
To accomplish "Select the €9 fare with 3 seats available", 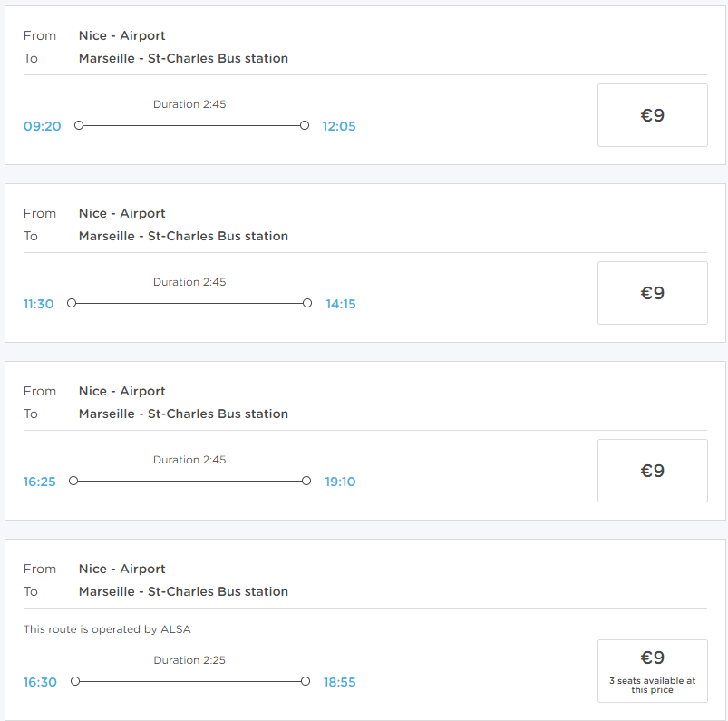I will pyautogui.click(x=652, y=658).
